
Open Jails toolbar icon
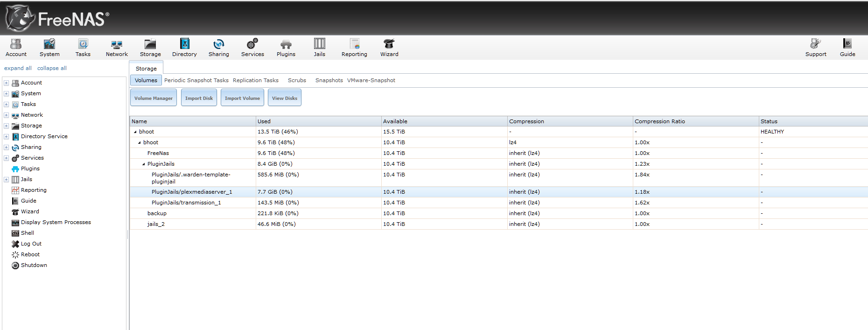pos(319,48)
